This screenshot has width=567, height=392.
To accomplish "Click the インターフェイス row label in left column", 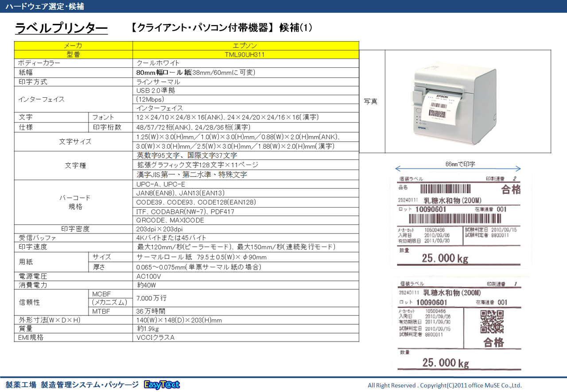I will click(41, 99).
